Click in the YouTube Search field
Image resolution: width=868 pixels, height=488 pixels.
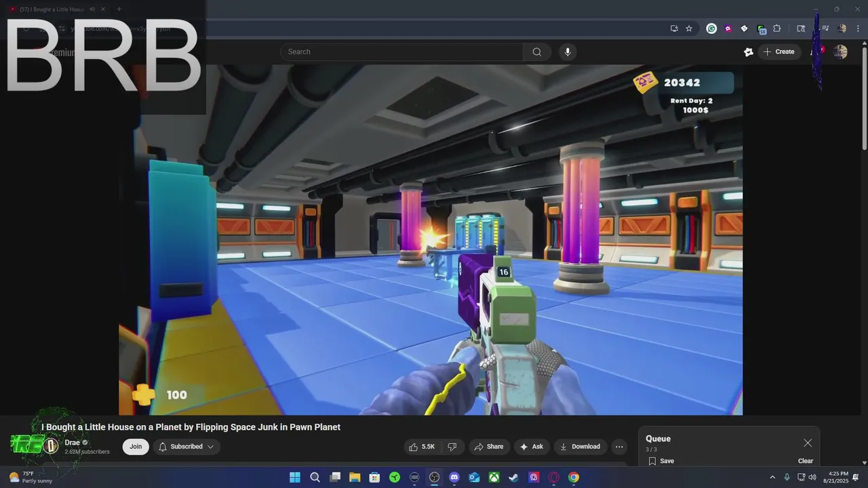click(401, 52)
